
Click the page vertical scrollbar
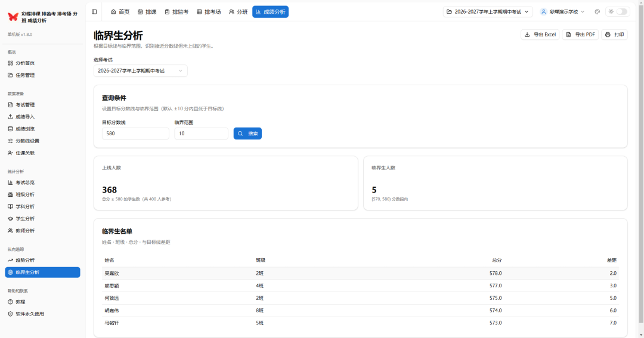[640, 165]
